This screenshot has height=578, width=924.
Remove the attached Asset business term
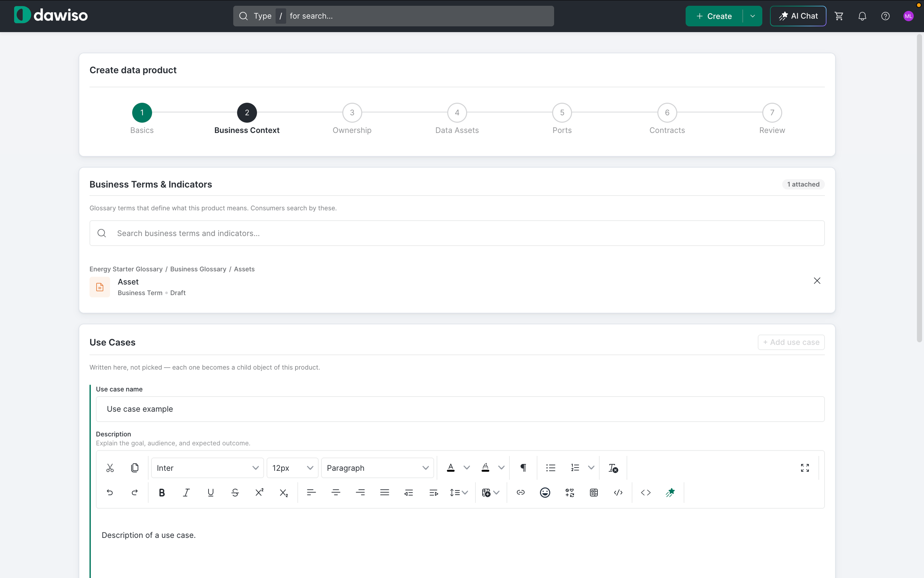coord(817,281)
